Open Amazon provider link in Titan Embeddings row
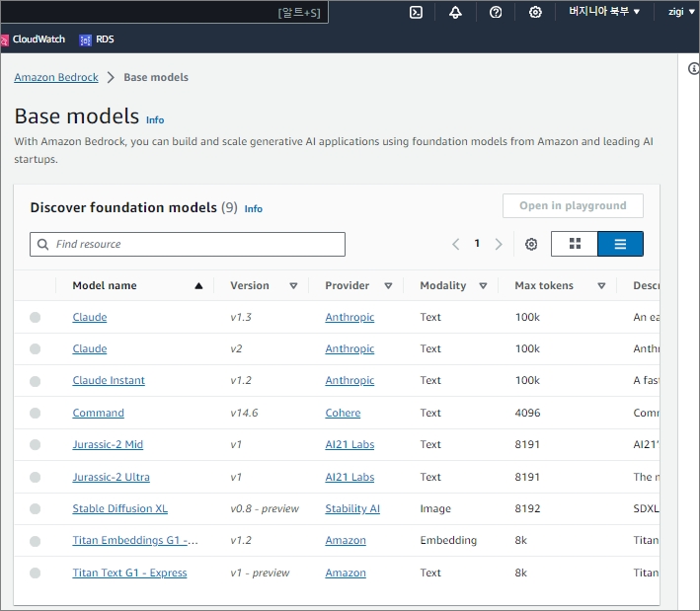The image size is (700, 611). tap(346, 541)
